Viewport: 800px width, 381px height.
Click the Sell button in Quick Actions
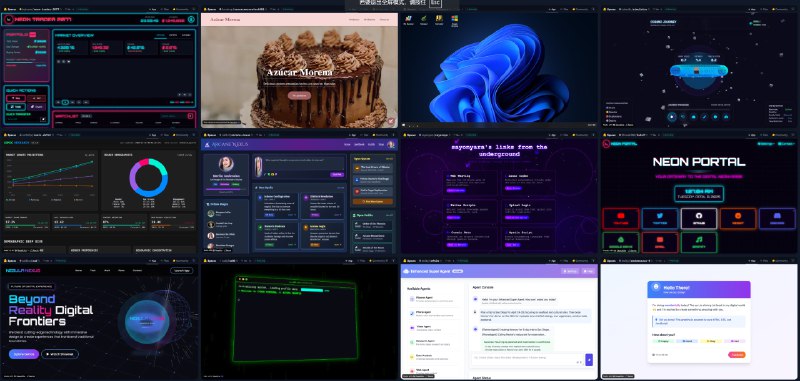point(37,98)
